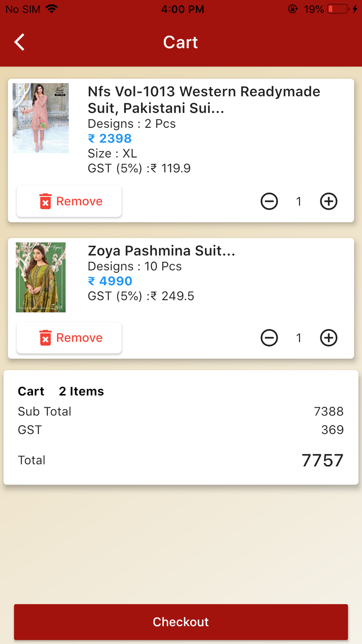Decrease quantity of Nfs Vol-1013 suit
The width and height of the screenshot is (362, 644).
click(269, 201)
